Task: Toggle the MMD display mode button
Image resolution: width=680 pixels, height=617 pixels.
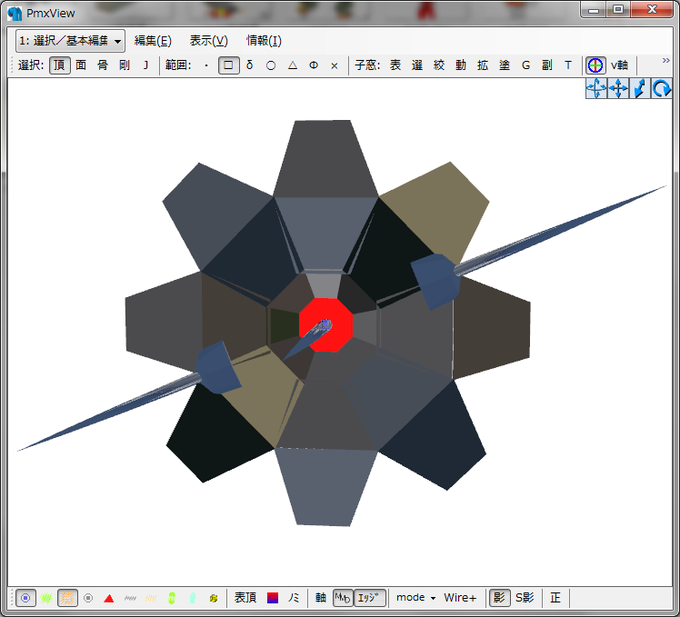Action: [343, 598]
